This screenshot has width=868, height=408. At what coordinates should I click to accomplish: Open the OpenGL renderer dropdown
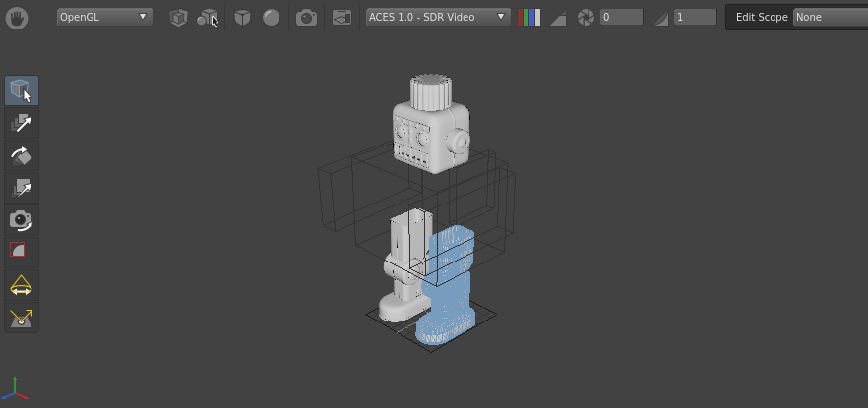pos(104,17)
